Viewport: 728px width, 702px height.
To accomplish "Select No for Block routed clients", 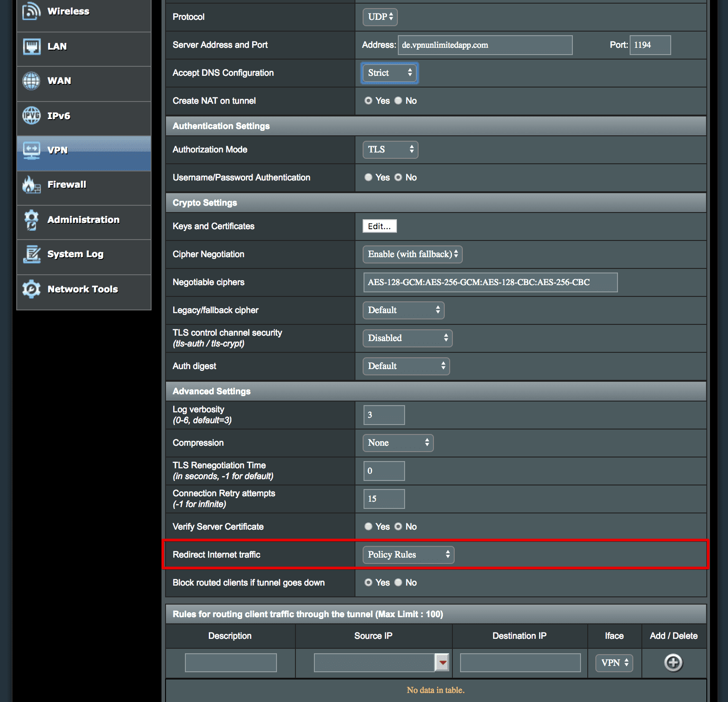I will click(x=398, y=582).
